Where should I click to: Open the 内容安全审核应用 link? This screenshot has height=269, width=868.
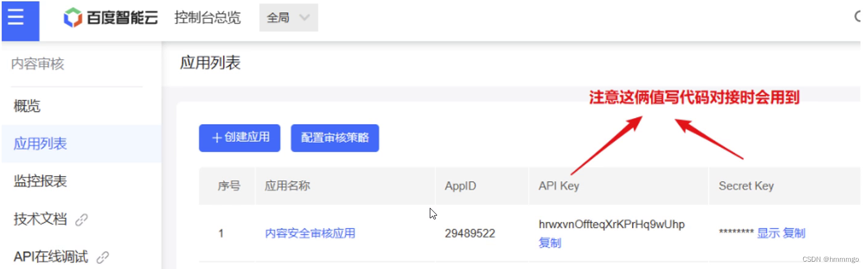(x=310, y=233)
